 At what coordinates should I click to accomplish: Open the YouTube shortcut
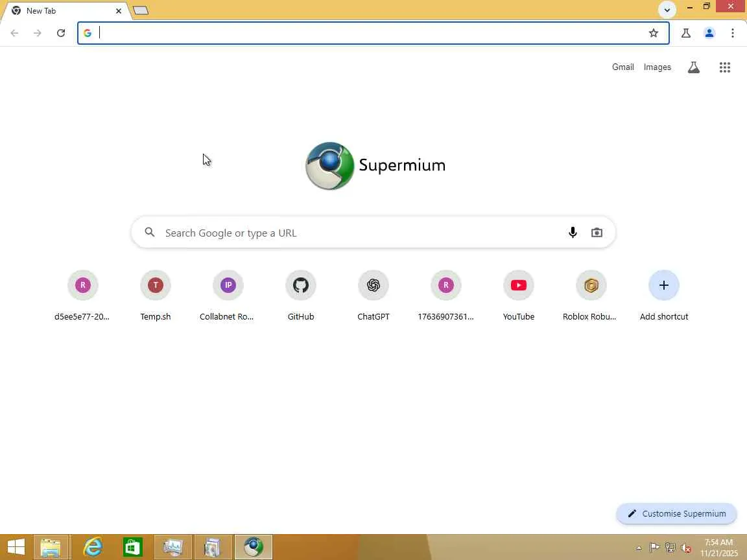coord(518,296)
